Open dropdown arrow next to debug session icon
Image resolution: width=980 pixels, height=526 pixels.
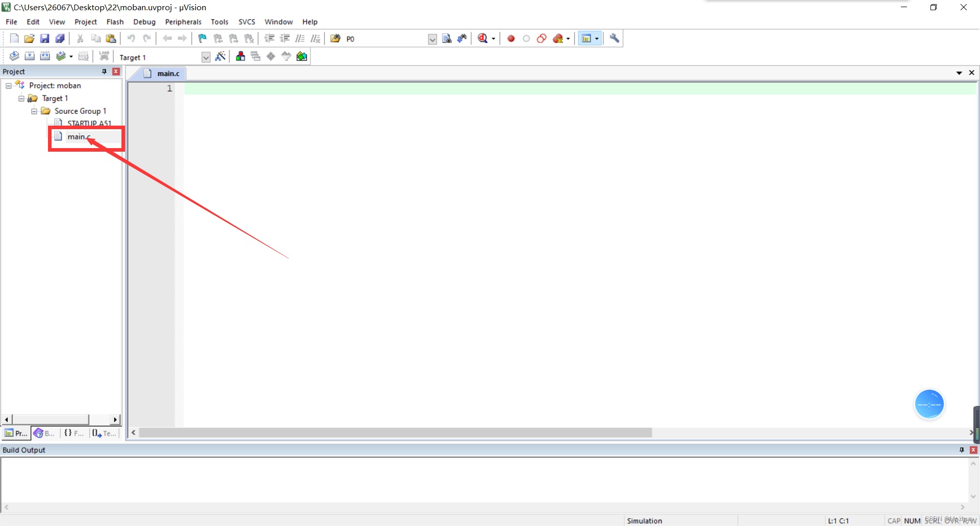494,39
